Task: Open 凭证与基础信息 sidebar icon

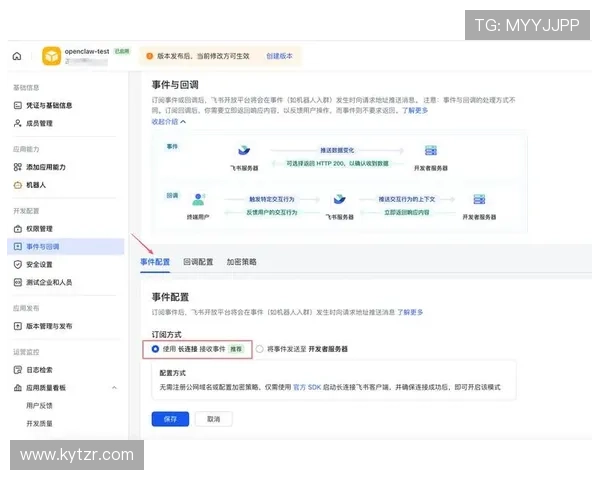Action: click(x=18, y=105)
